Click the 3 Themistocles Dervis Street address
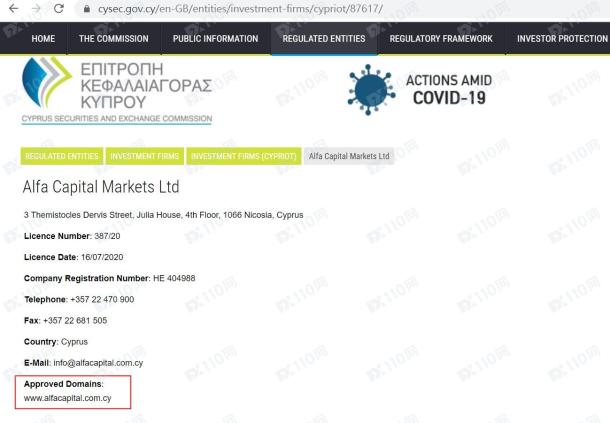 coord(163,215)
